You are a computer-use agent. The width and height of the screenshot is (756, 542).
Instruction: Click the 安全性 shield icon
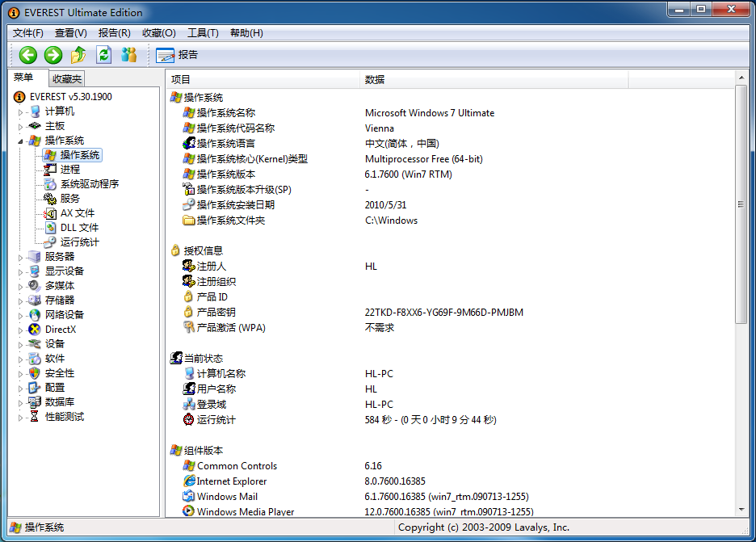click(34, 373)
